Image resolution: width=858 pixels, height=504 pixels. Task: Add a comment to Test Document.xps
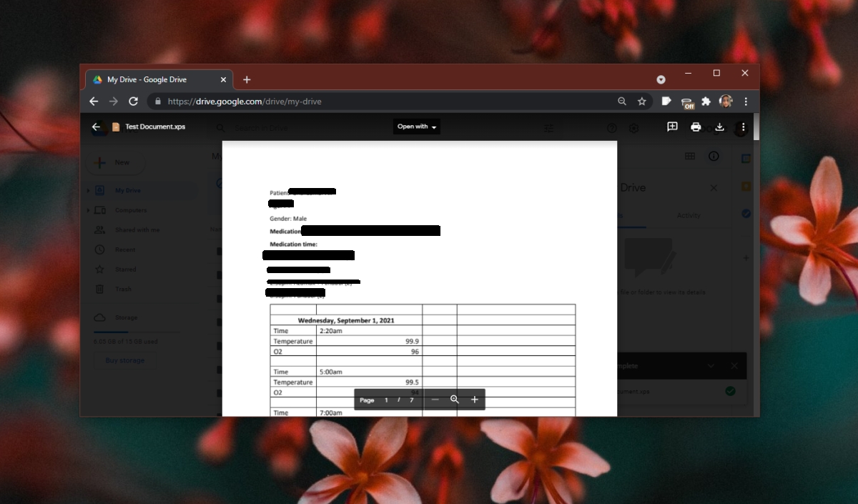[672, 127]
